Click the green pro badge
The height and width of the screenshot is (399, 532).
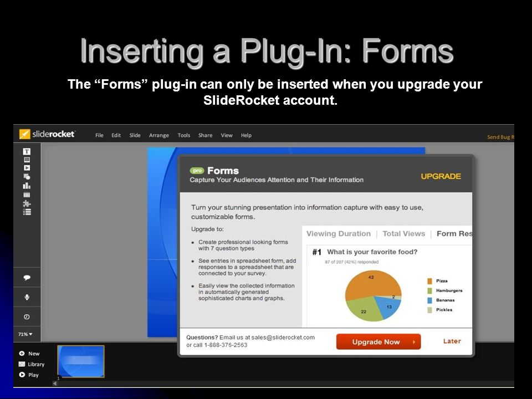click(197, 171)
